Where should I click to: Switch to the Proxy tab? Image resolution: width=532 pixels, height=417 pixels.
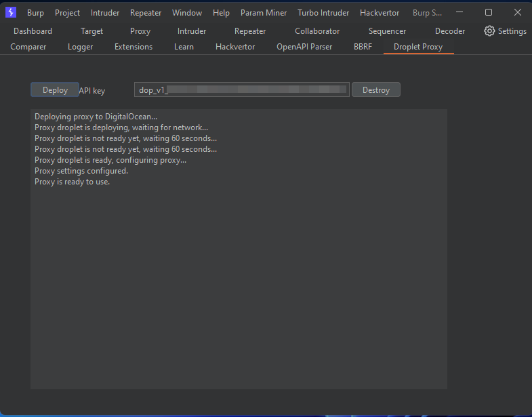[140, 31]
